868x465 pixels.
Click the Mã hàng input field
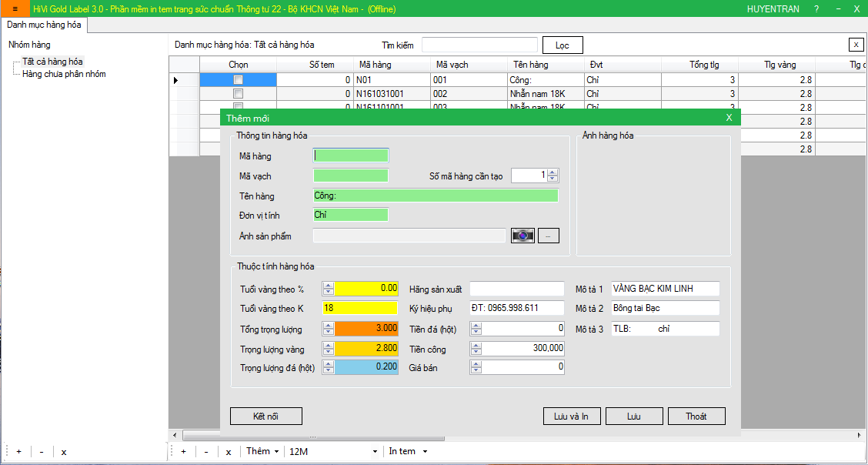coord(351,156)
